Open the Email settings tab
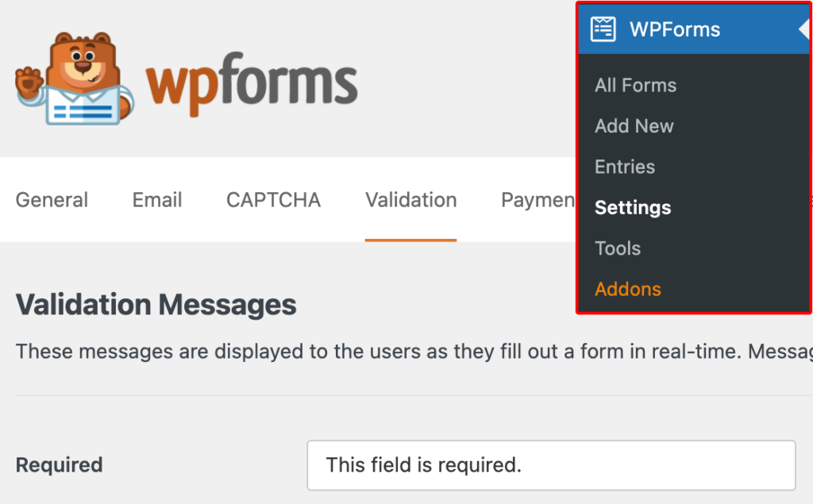 point(157,200)
